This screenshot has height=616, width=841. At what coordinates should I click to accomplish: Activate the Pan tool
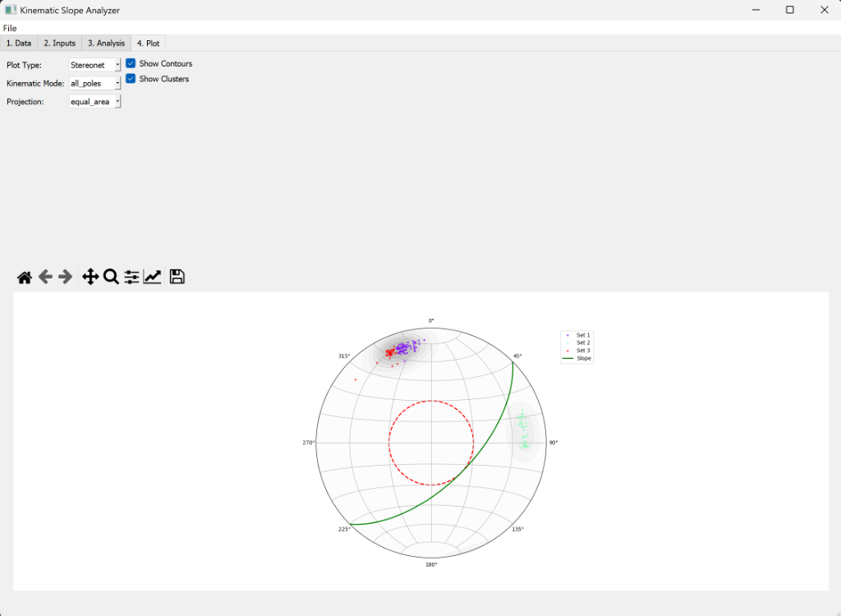[90, 277]
